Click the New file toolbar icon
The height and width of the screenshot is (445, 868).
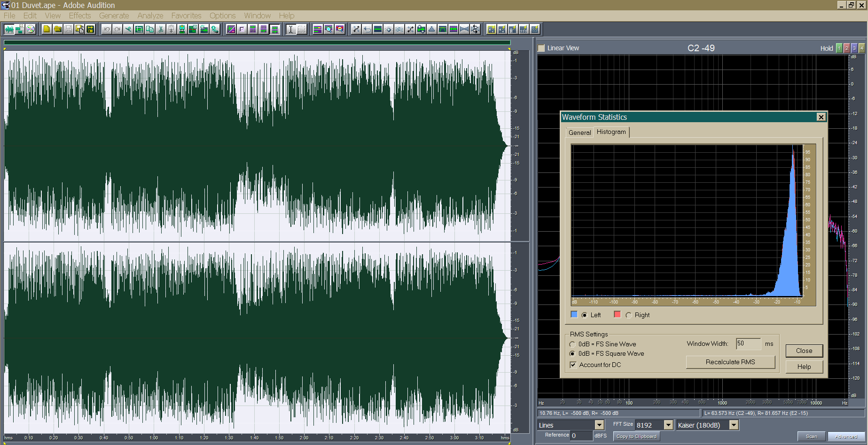point(47,29)
